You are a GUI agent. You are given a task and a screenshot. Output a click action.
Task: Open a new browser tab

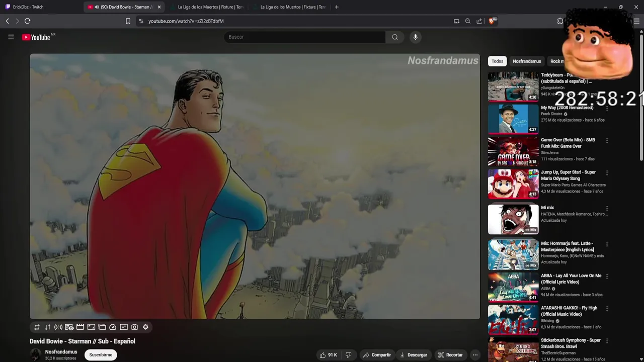337,7
